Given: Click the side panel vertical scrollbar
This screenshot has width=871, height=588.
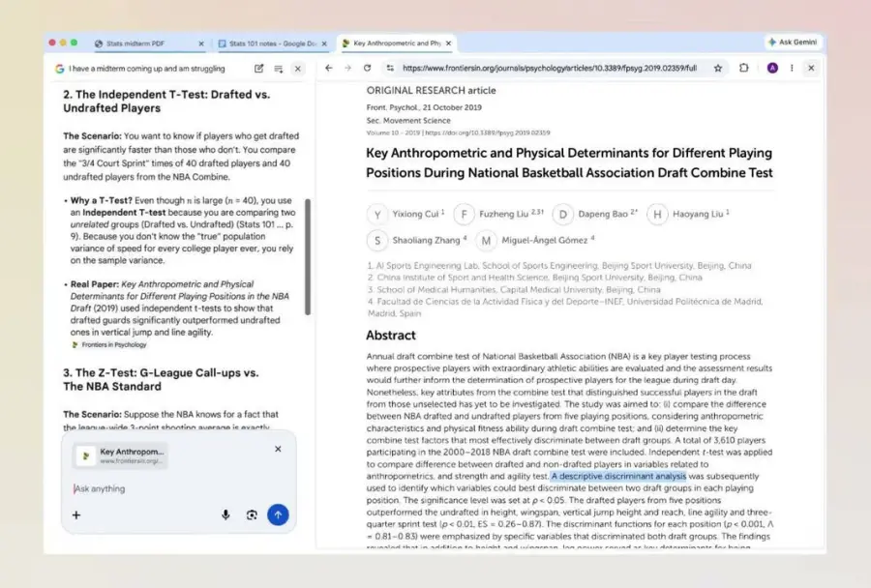Looking at the screenshot, I should (x=307, y=257).
